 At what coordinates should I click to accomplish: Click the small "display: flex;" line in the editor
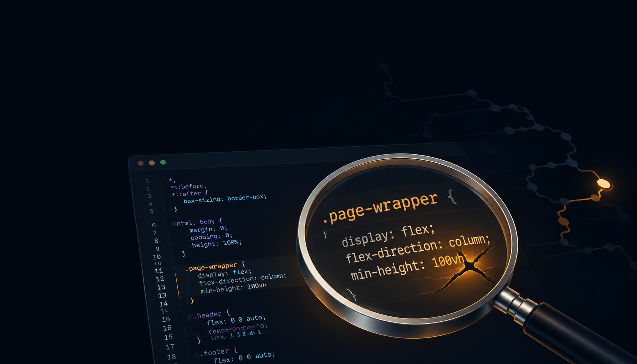225,273
